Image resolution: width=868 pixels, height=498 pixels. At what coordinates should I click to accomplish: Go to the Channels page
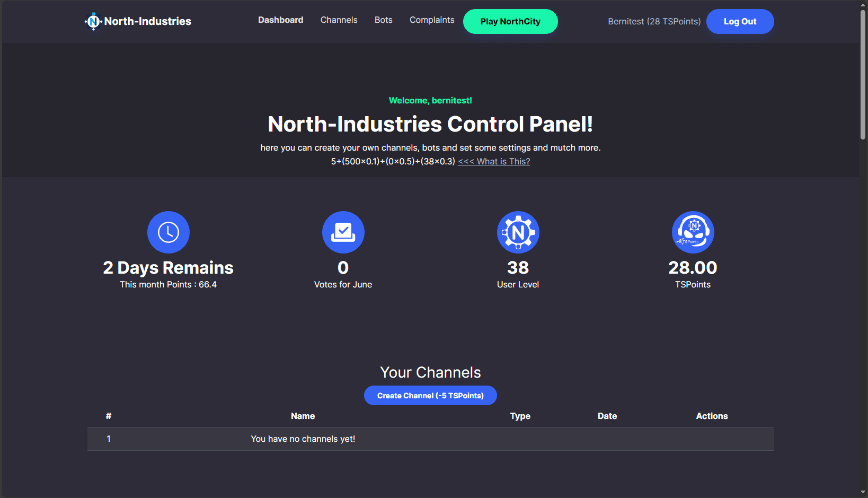point(339,20)
